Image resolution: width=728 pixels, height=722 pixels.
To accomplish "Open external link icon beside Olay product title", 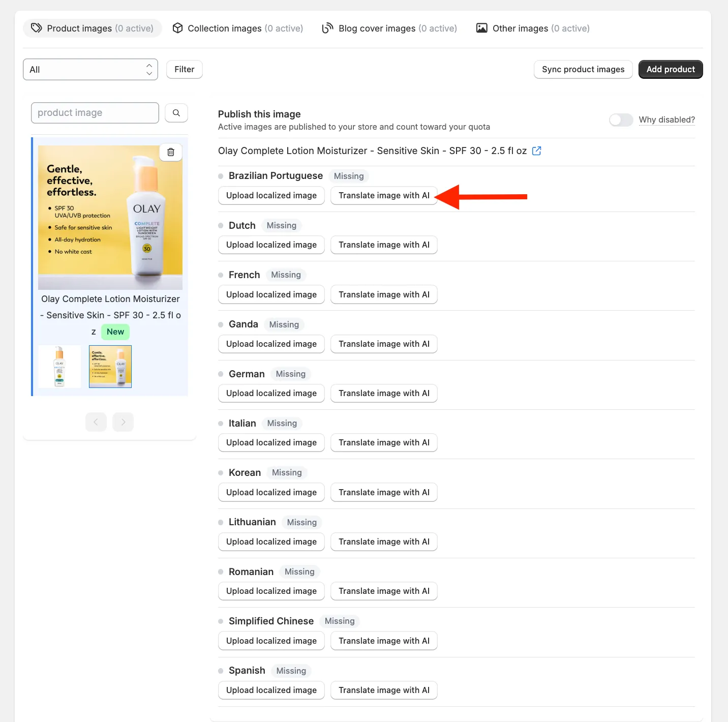I will 536,151.
